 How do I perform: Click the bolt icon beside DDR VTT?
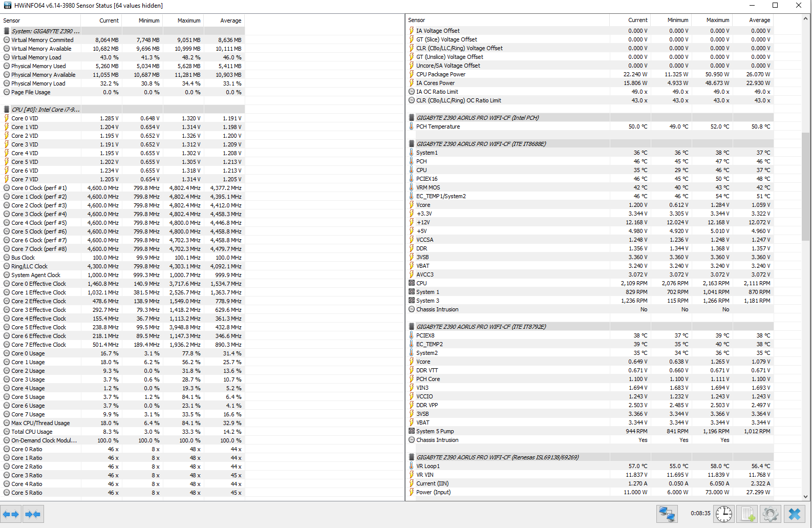pyautogui.click(x=412, y=370)
